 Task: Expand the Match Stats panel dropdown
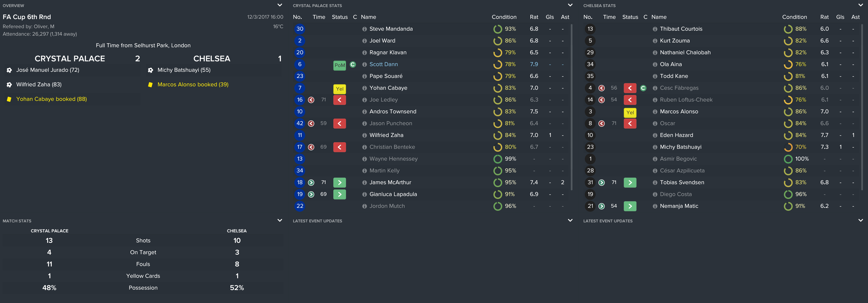click(x=279, y=220)
